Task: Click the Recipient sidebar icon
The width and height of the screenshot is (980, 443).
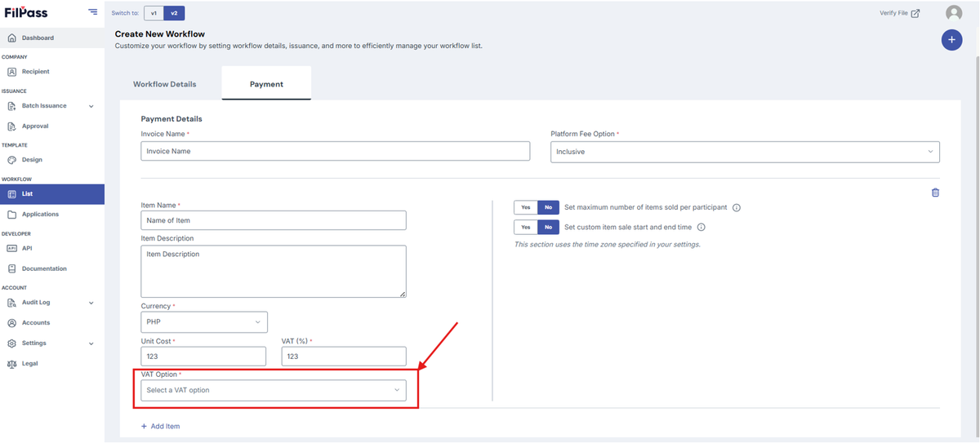Action: [x=11, y=72]
